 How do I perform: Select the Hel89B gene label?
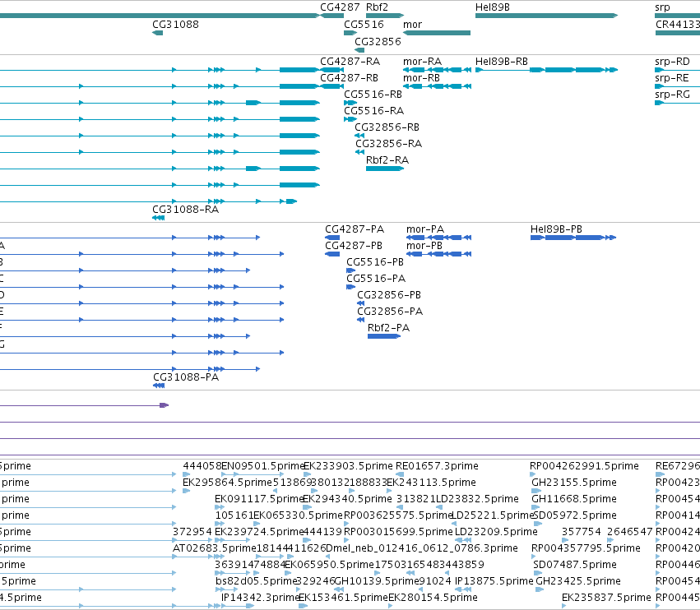click(493, 7)
